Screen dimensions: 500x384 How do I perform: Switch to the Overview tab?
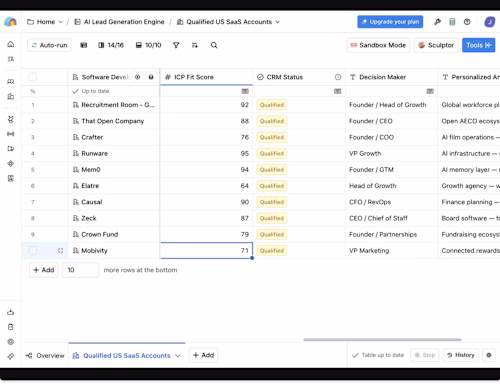pyautogui.click(x=45, y=356)
